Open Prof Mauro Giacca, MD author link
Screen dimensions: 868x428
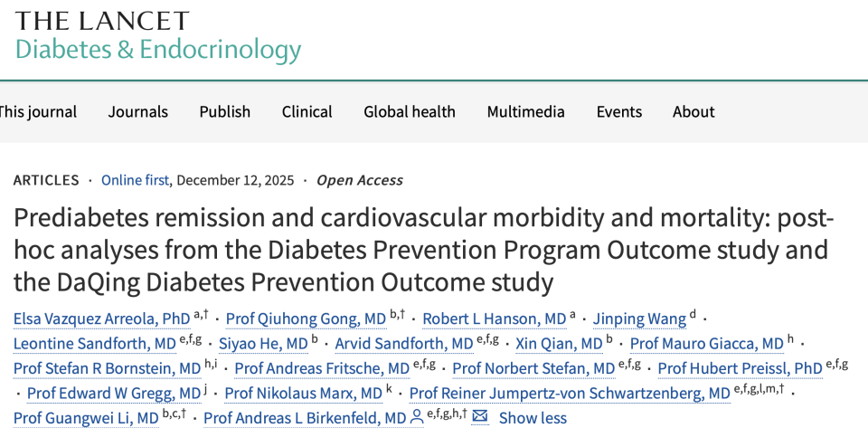[x=706, y=344]
